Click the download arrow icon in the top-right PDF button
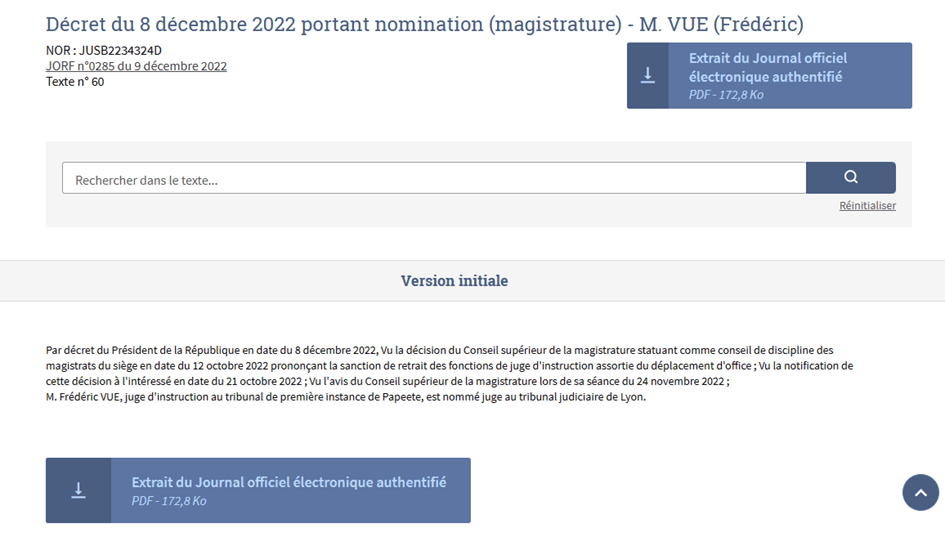 [x=648, y=76]
